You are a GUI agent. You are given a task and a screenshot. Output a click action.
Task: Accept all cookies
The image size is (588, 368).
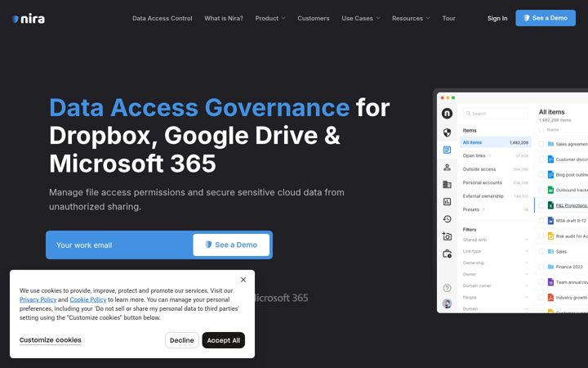click(x=224, y=340)
